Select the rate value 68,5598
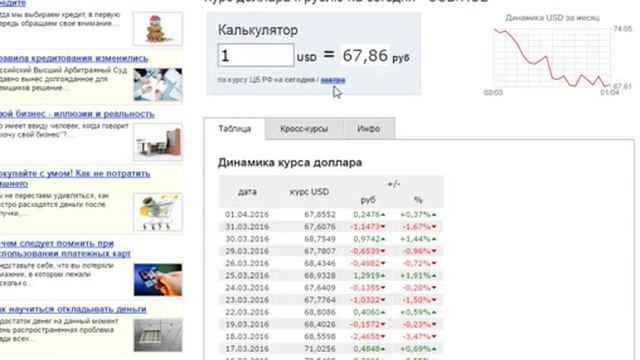 [320, 337]
